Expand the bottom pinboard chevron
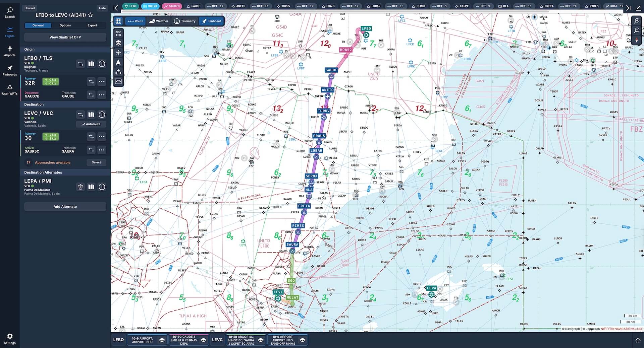The image size is (644, 348). [x=638, y=340]
